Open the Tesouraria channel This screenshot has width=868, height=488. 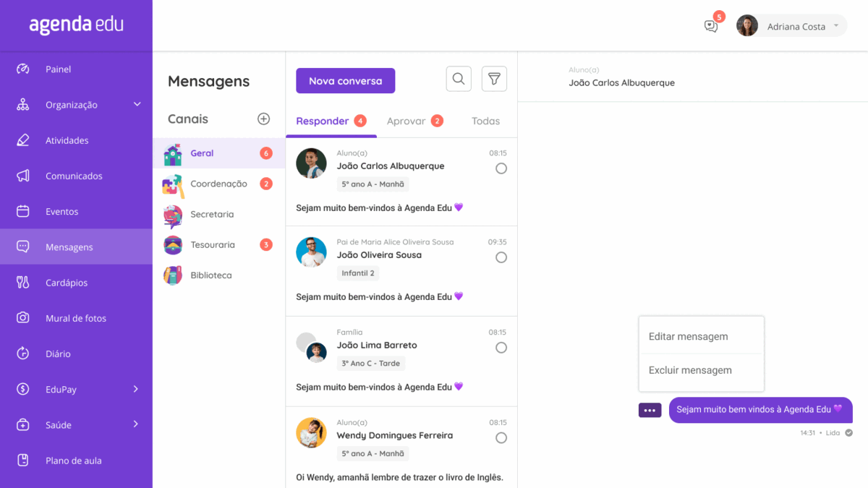(x=212, y=244)
